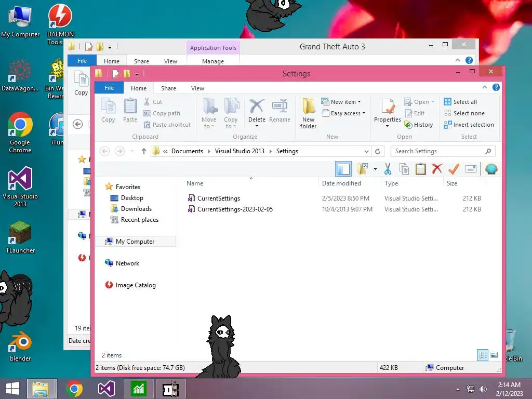The height and width of the screenshot is (399, 532).
Task: Create a New folder from ribbon
Action: click(308, 114)
